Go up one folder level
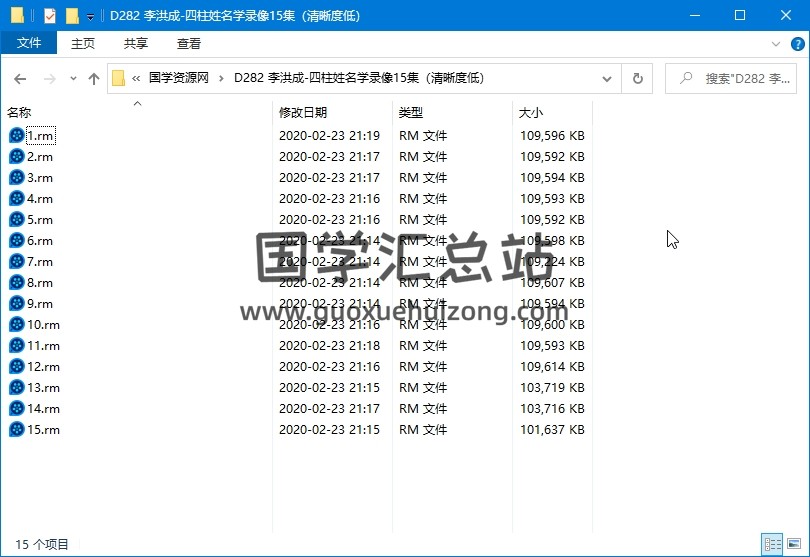The image size is (810, 557). 94,79
